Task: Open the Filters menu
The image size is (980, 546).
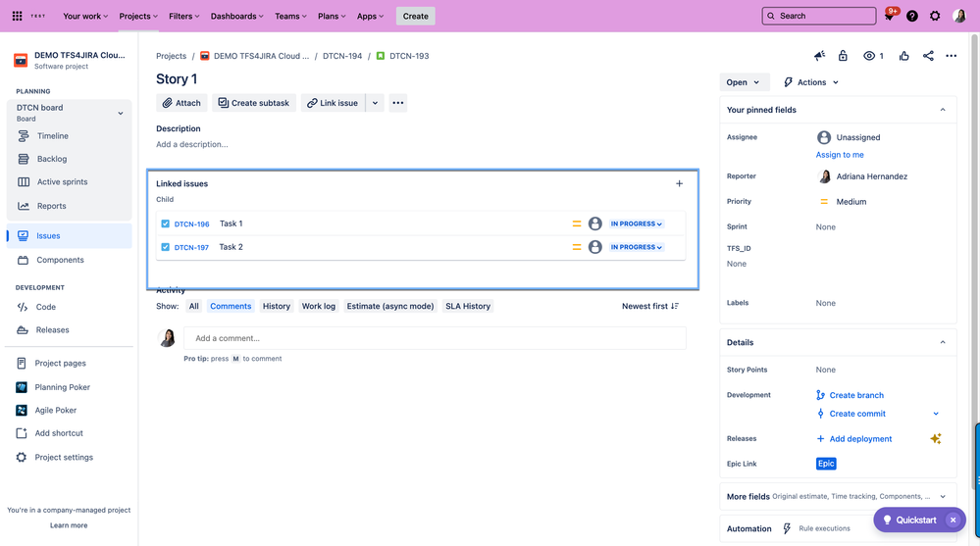Action: [183, 17]
